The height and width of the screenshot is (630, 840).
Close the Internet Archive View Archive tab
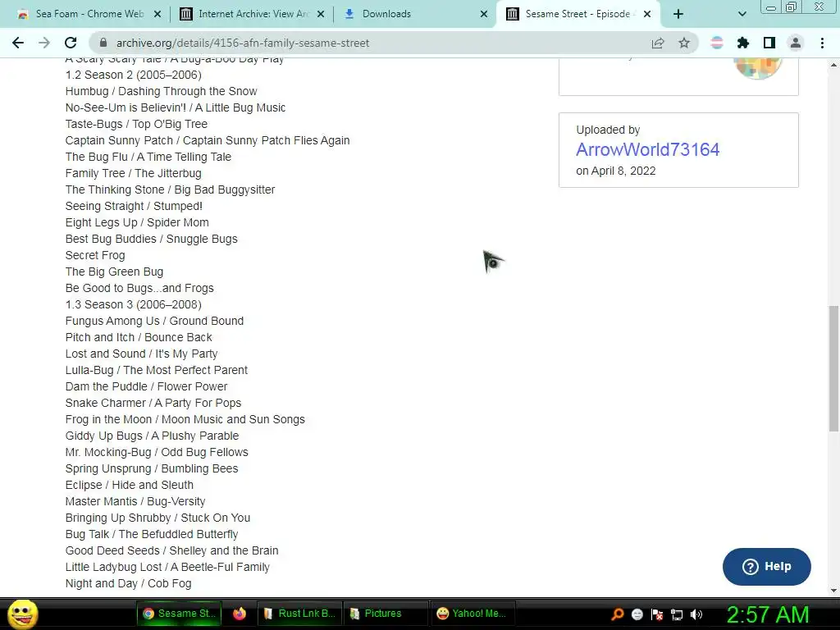(321, 14)
